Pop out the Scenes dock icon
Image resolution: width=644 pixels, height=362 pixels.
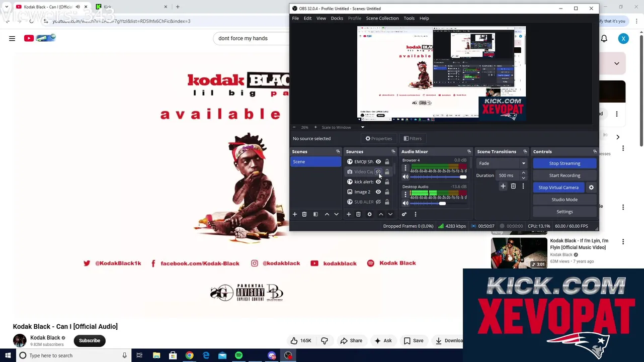coord(338,151)
